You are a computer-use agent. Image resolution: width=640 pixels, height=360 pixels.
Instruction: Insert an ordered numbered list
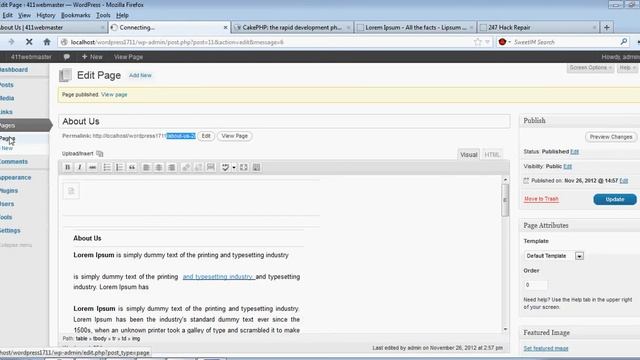(119, 167)
